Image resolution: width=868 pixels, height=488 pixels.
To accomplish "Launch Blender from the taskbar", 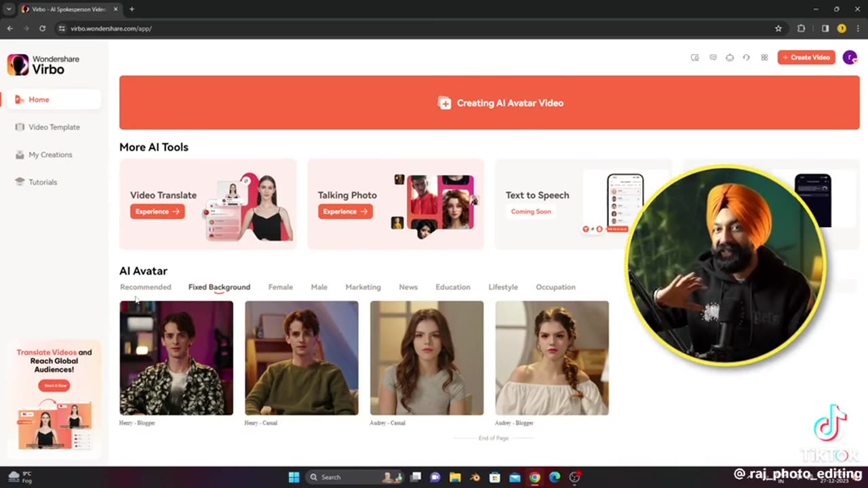I will point(475,477).
